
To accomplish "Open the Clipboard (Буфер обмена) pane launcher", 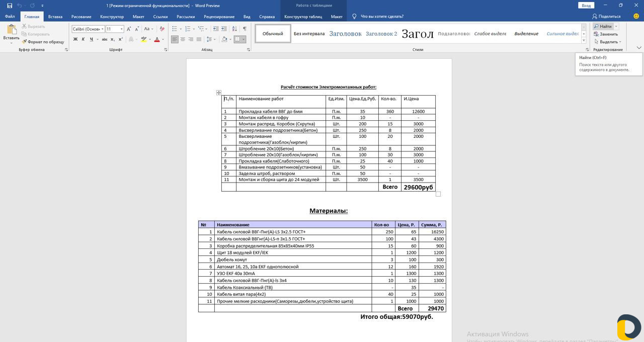I will click(x=66, y=50).
